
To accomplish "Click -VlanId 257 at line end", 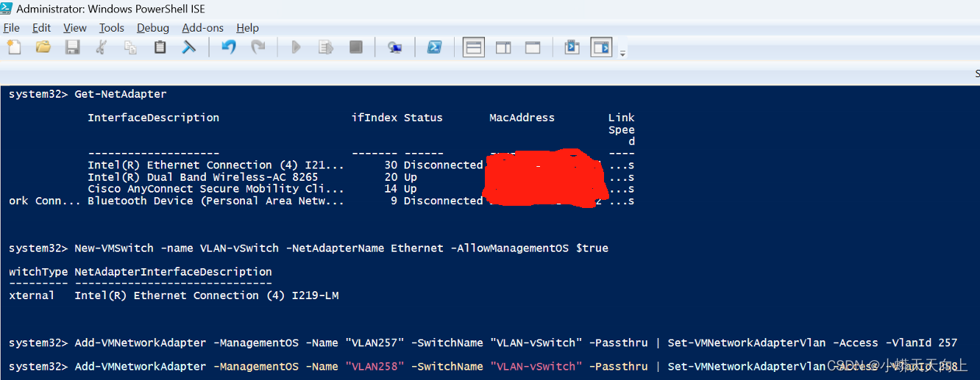I will (x=921, y=343).
